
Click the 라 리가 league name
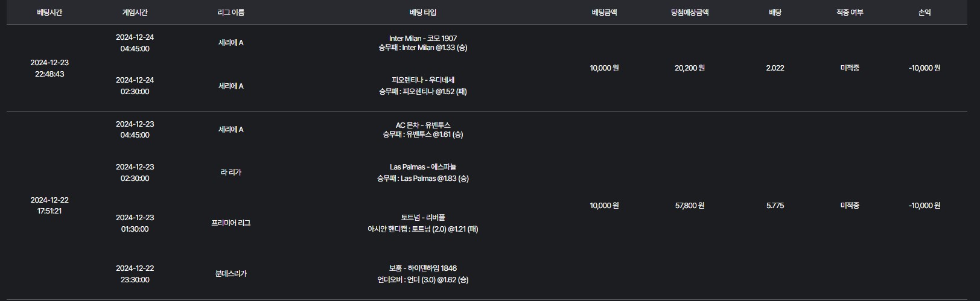pyautogui.click(x=231, y=172)
